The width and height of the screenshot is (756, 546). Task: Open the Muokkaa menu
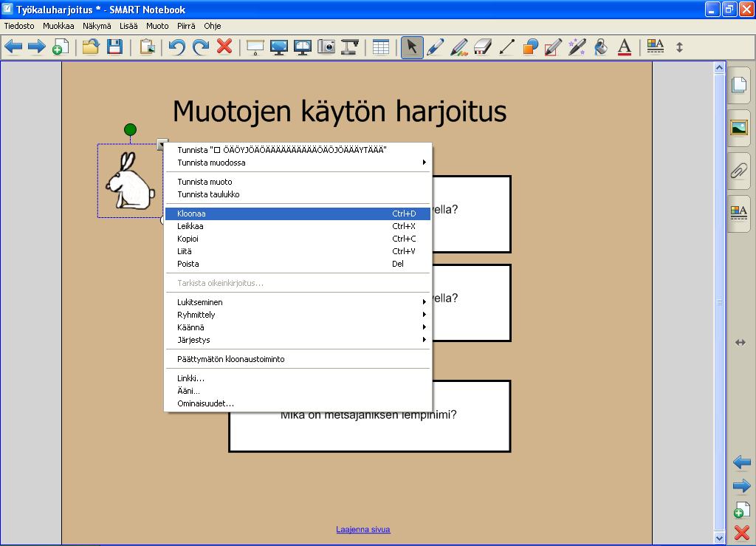point(58,26)
